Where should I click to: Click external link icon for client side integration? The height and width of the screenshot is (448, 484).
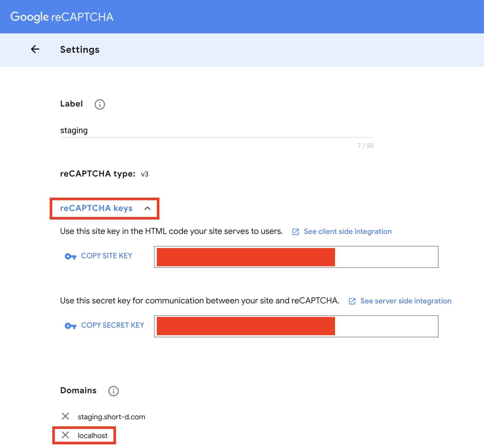[x=296, y=232]
